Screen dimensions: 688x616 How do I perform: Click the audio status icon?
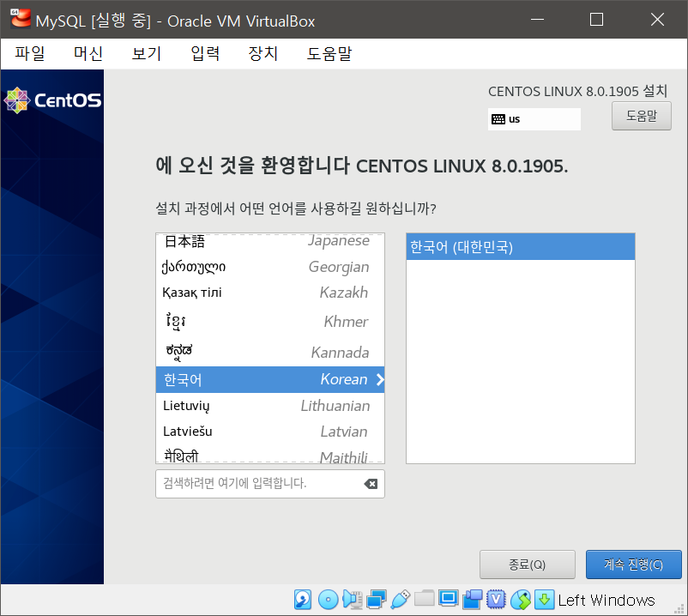tap(353, 600)
